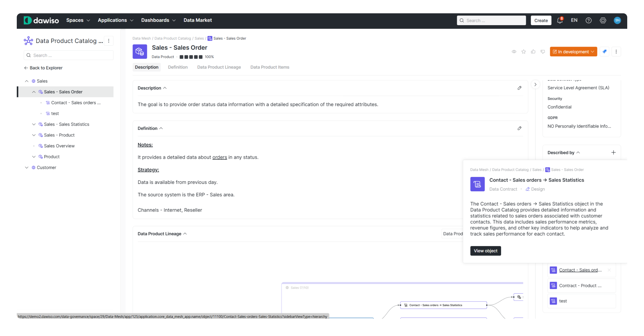Give a thumbs up to Sales - Sales Order
Viewport: 644px width, 336px height.
pyautogui.click(x=533, y=52)
